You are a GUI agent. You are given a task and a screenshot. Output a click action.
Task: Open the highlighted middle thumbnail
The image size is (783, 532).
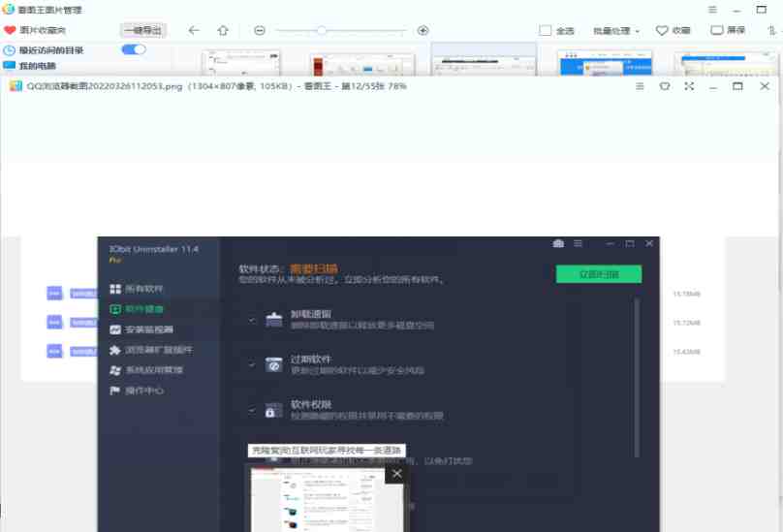pos(484,59)
